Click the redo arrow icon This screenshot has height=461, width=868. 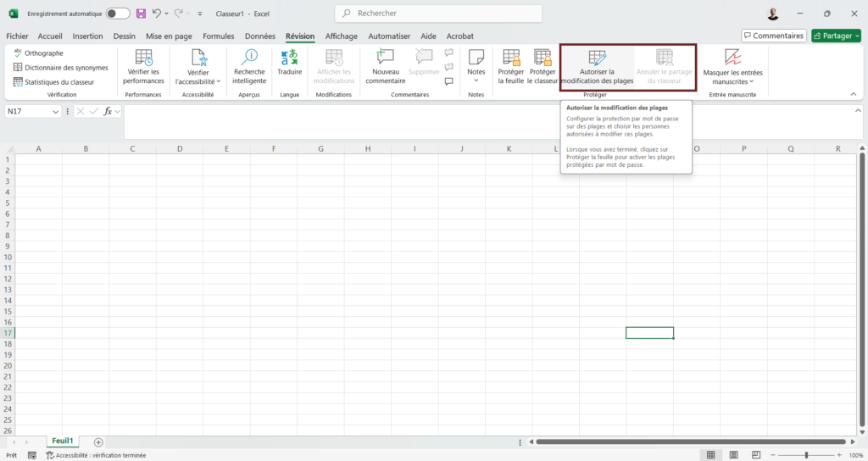tap(178, 14)
